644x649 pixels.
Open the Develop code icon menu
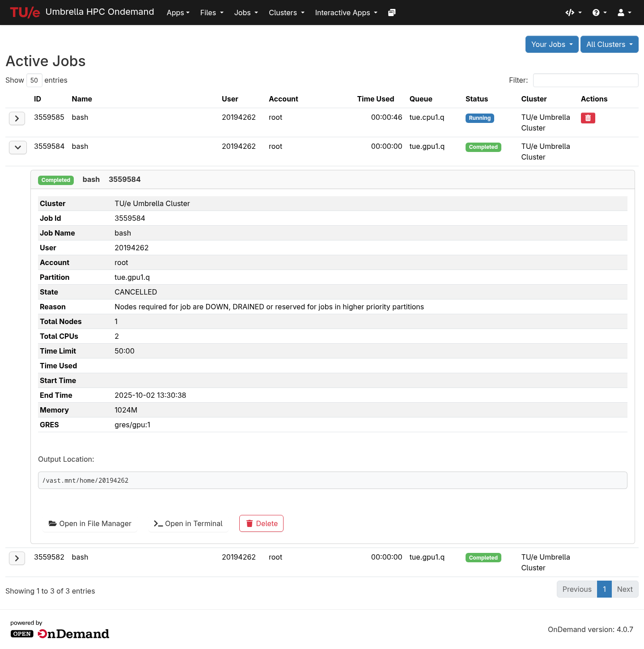[x=573, y=13]
